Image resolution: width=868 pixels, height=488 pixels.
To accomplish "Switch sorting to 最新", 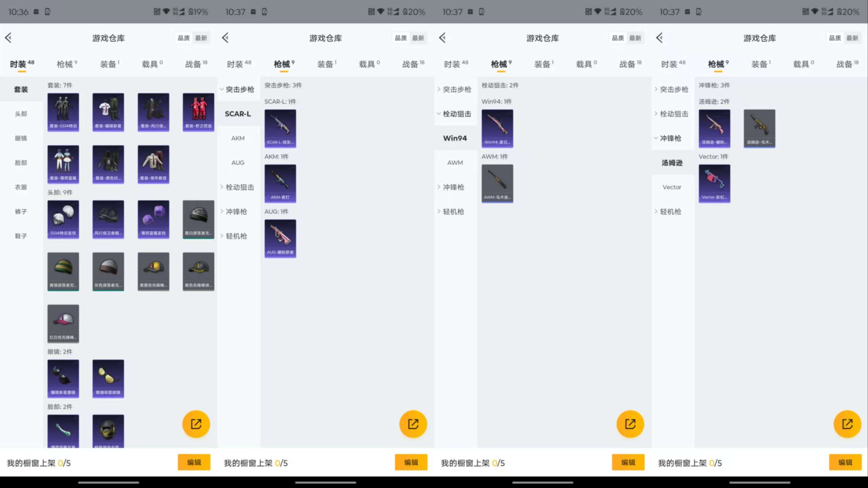I will click(201, 38).
